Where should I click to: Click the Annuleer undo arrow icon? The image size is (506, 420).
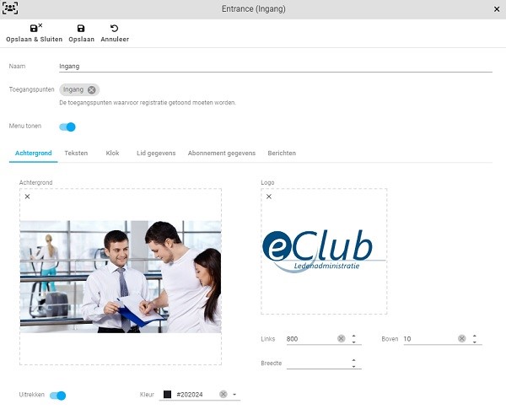pyautogui.click(x=114, y=29)
